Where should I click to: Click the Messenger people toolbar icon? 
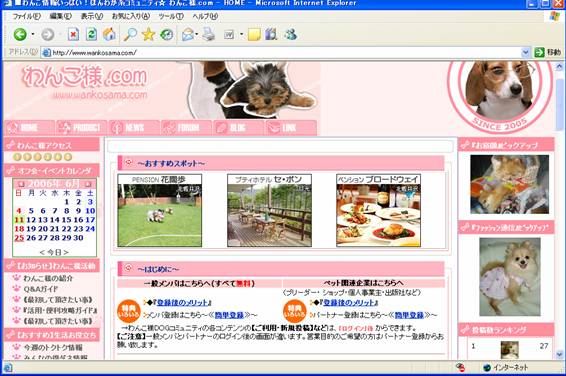point(290,35)
